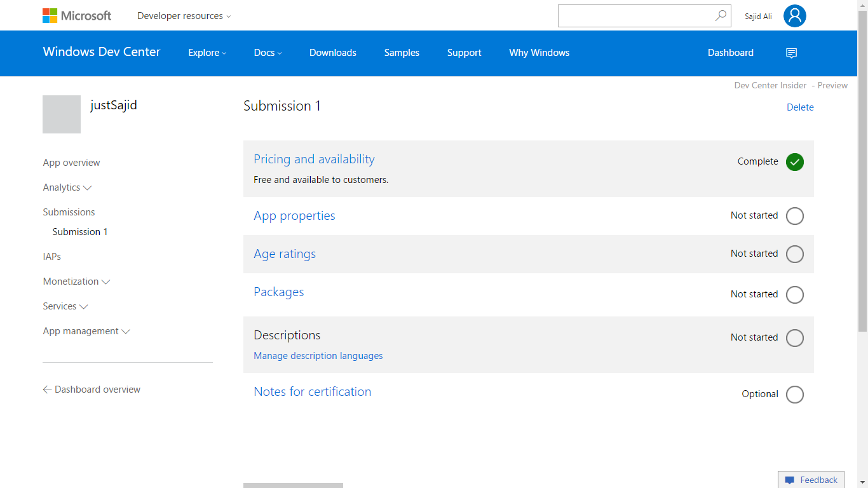This screenshot has height=488, width=868.
Task: Click the Sajid Ali username
Action: pos(758,17)
